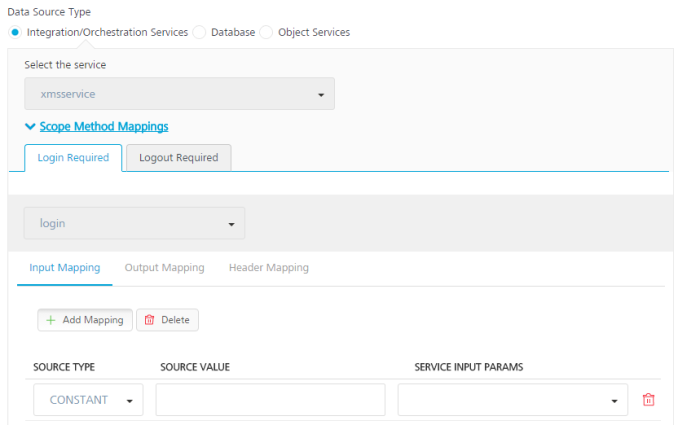Image resolution: width=678 pixels, height=425 pixels.
Task: Open the xmsservice service dropdown
Action: point(179,94)
